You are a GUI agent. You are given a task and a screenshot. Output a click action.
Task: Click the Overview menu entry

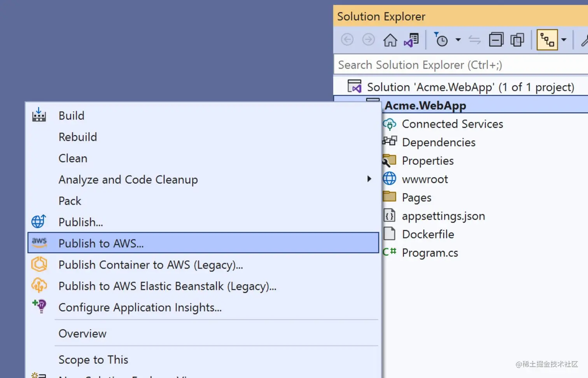[82, 333]
